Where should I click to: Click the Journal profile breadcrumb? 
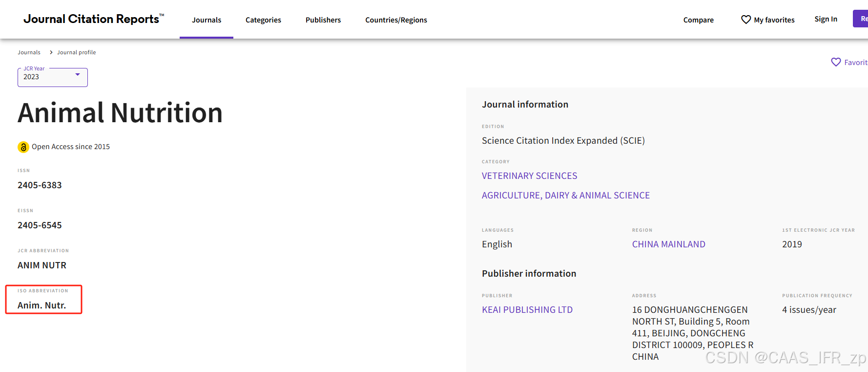coord(76,52)
